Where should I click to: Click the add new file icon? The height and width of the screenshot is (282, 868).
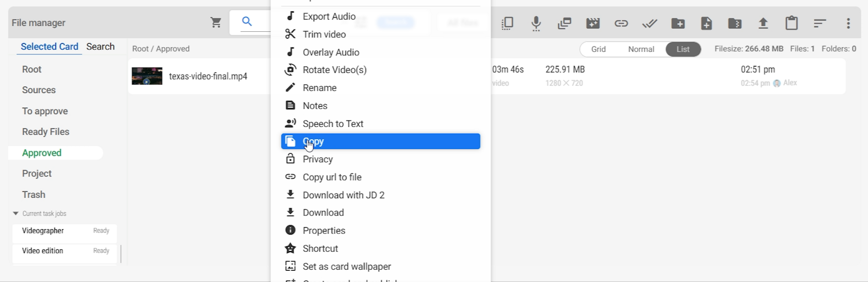point(706,23)
